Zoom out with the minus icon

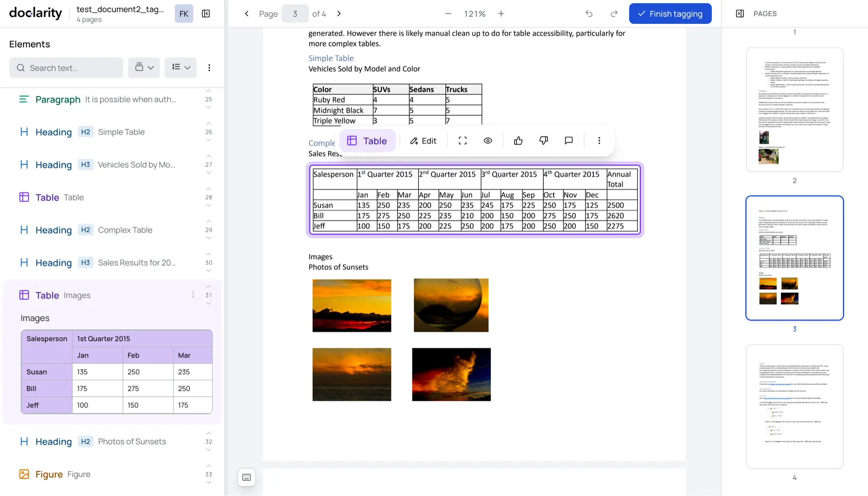448,13
